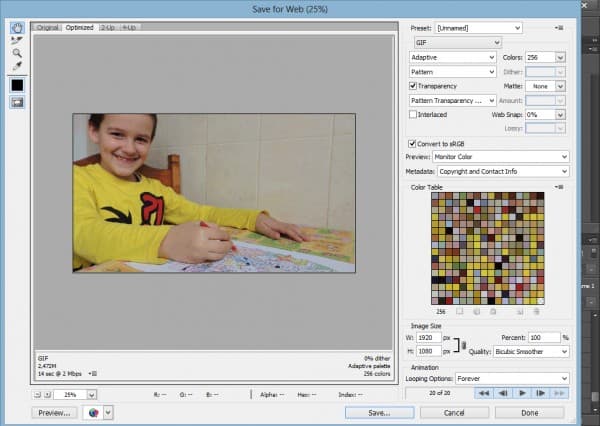Click the eyedropper color swatch
The height and width of the screenshot is (426, 600).
click(x=17, y=85)
